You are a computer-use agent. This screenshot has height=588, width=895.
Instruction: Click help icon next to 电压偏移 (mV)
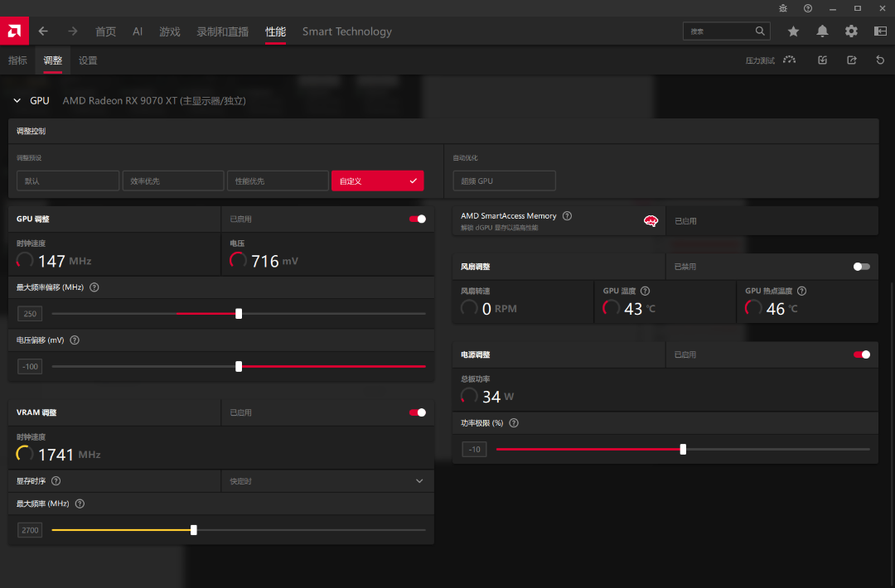tap(75, 340)
